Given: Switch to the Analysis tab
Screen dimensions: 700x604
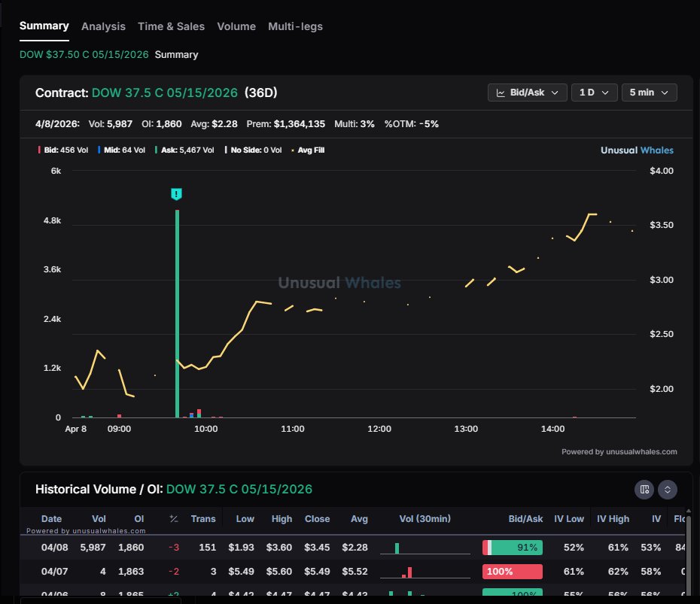Looking at the screenshot, I should point(103,26).
